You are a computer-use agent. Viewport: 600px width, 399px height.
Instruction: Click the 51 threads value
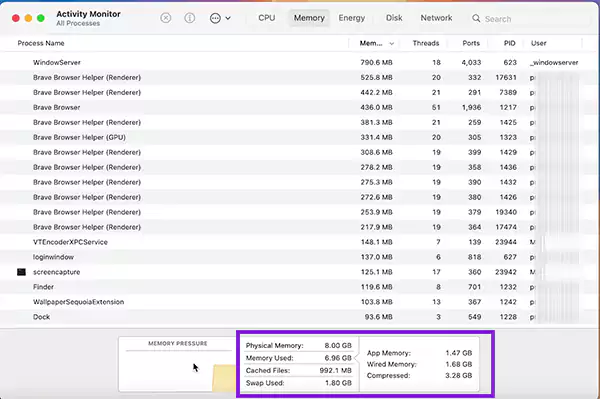coord(436,107)
